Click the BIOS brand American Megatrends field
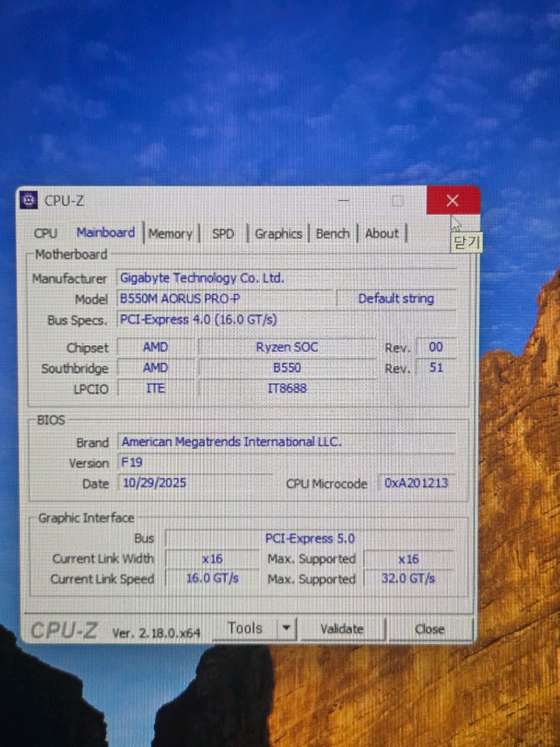 (x=286, y=442)
